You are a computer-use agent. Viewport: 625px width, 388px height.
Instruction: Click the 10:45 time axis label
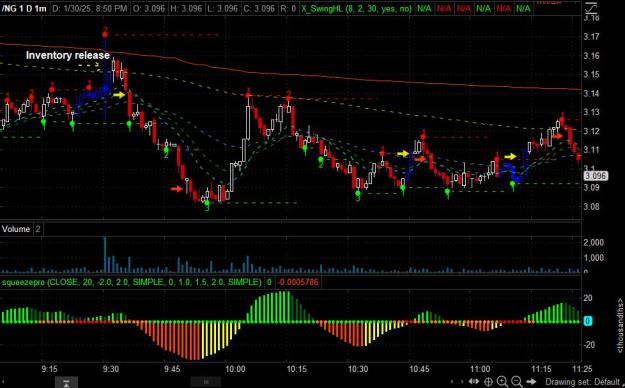pyautogui.click(x=419, y=369)
